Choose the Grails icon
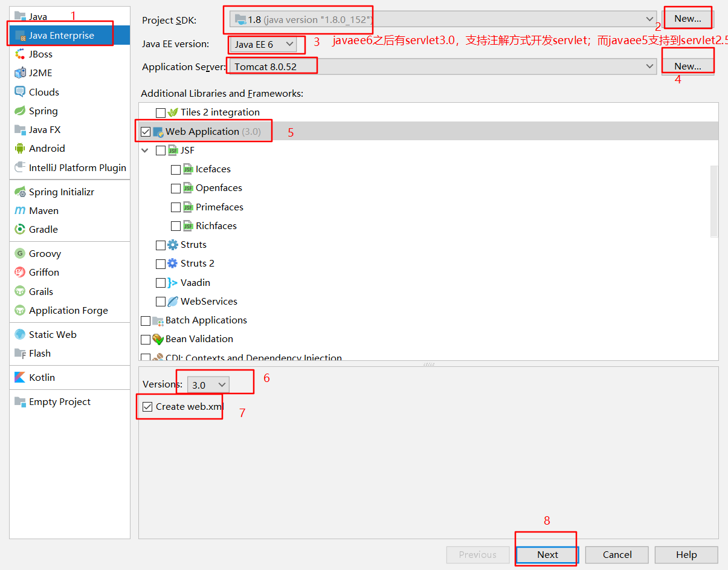 click(20, 292)
